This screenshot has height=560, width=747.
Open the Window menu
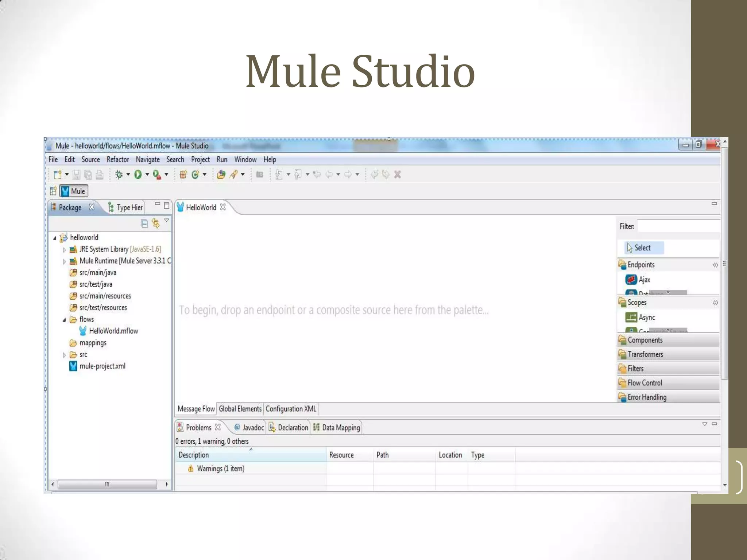(245, 159)
